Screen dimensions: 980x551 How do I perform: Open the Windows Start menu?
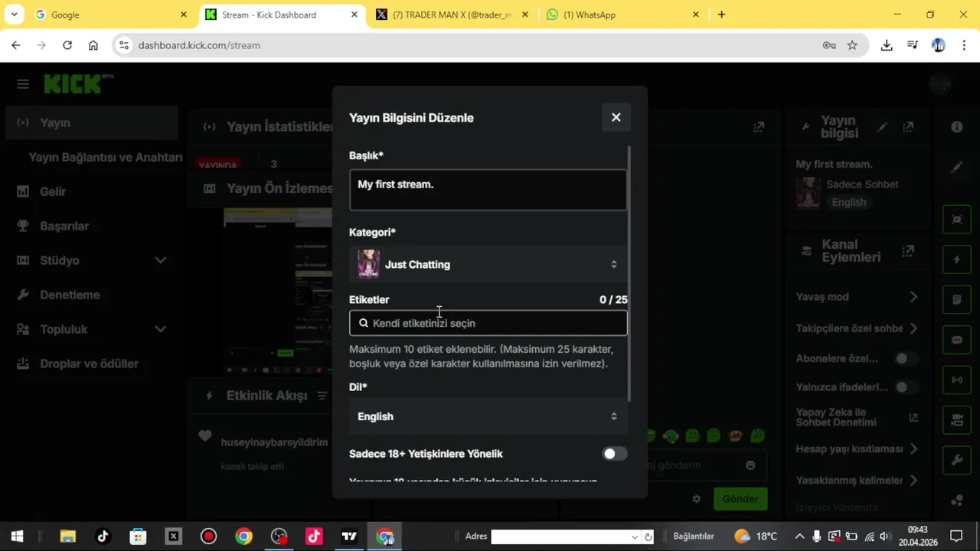[17, 536]
